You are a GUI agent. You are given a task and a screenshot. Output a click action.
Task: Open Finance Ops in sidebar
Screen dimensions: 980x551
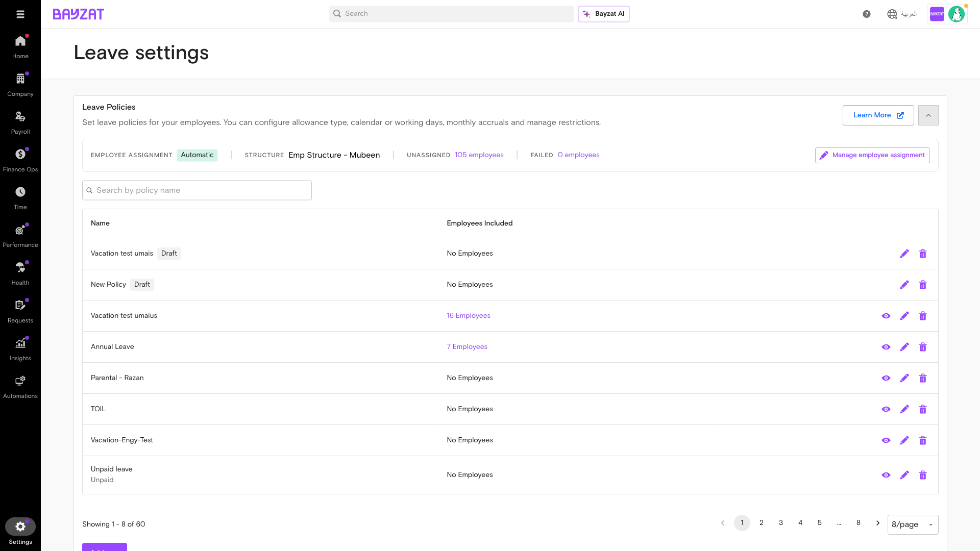[x=20, y=160]
